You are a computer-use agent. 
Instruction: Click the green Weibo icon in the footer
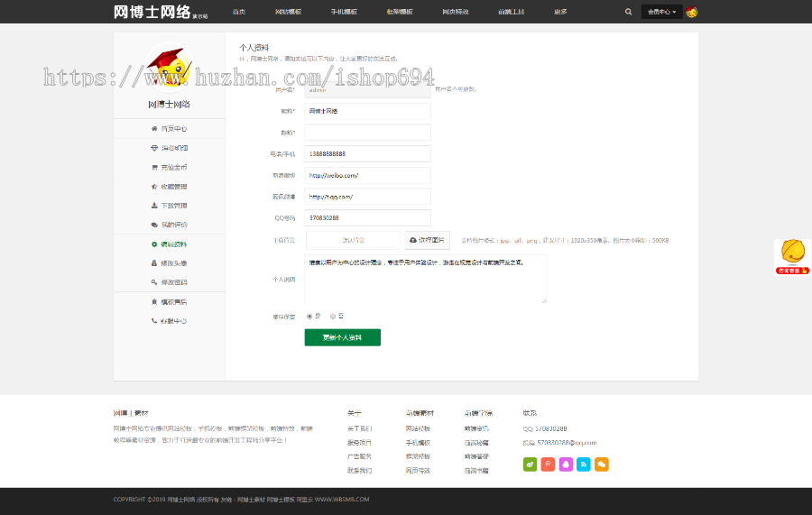click(530, 464)
